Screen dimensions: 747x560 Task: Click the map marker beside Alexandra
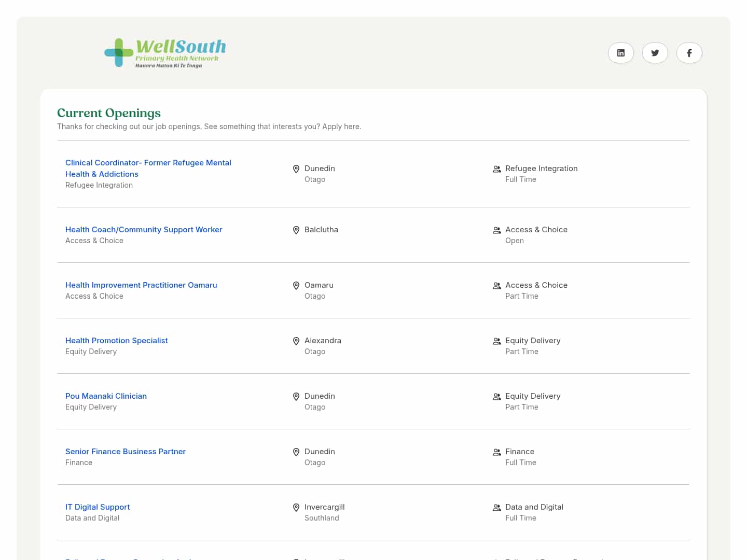(x=296, y=341)
